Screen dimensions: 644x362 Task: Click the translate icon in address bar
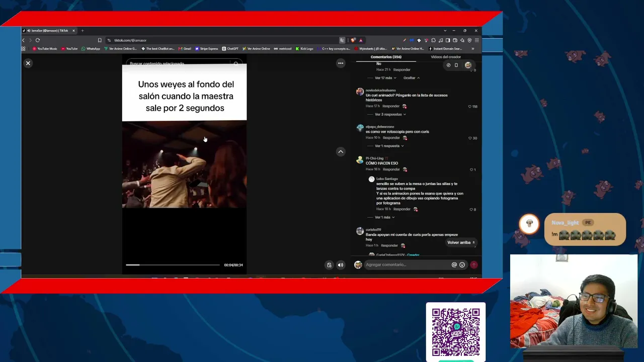[x=342, y=40]
